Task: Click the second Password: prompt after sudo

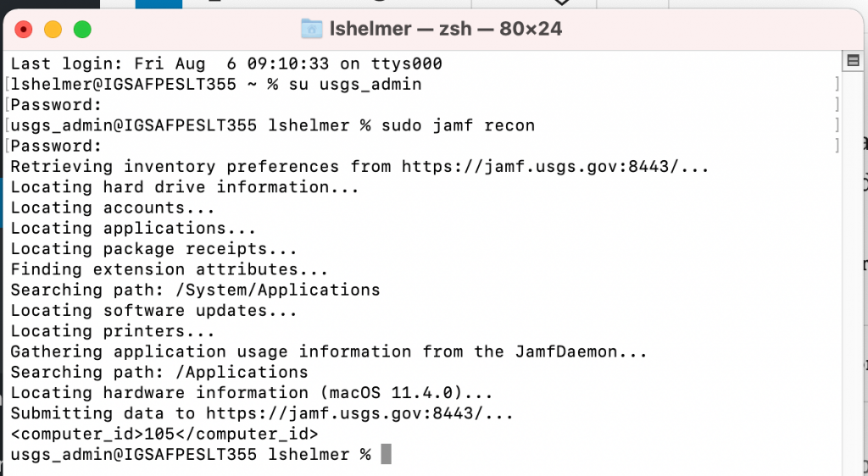Action: pos(57,146)
